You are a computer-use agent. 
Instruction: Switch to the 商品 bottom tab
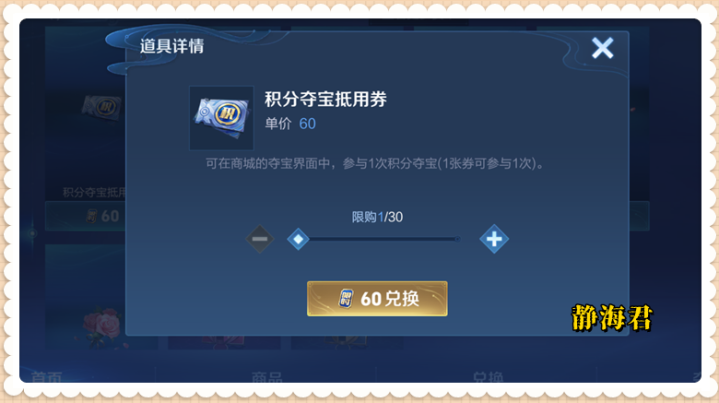[267, 377]
